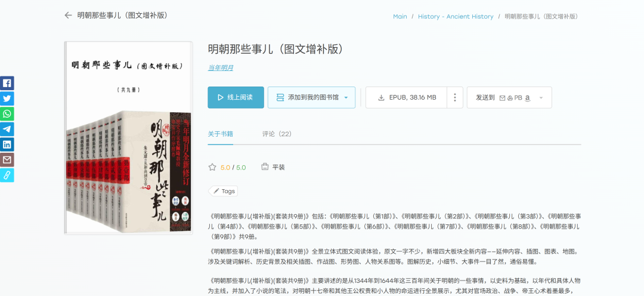Share the book via Telegram

coord(7,129)
